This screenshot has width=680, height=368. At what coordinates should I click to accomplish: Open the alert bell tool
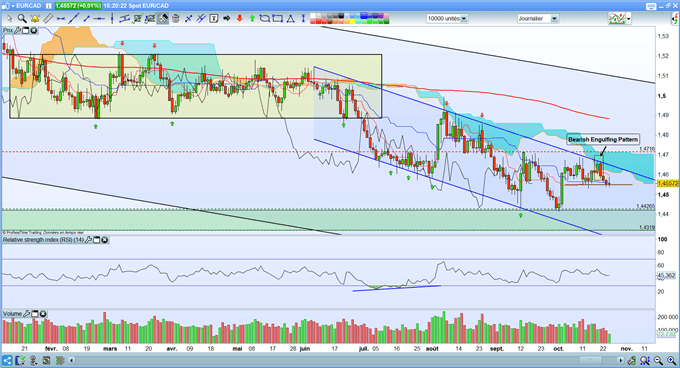tap(35, 19)
